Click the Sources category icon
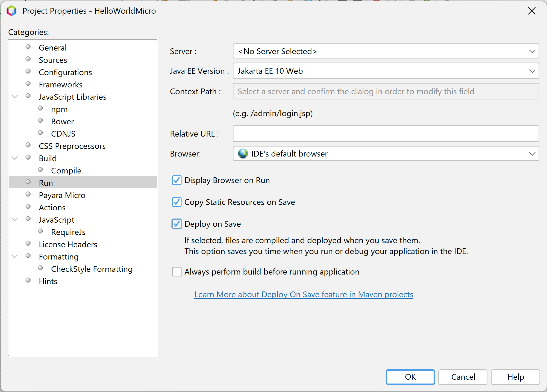This screenshot has height=392, width=547. point(29,59)
